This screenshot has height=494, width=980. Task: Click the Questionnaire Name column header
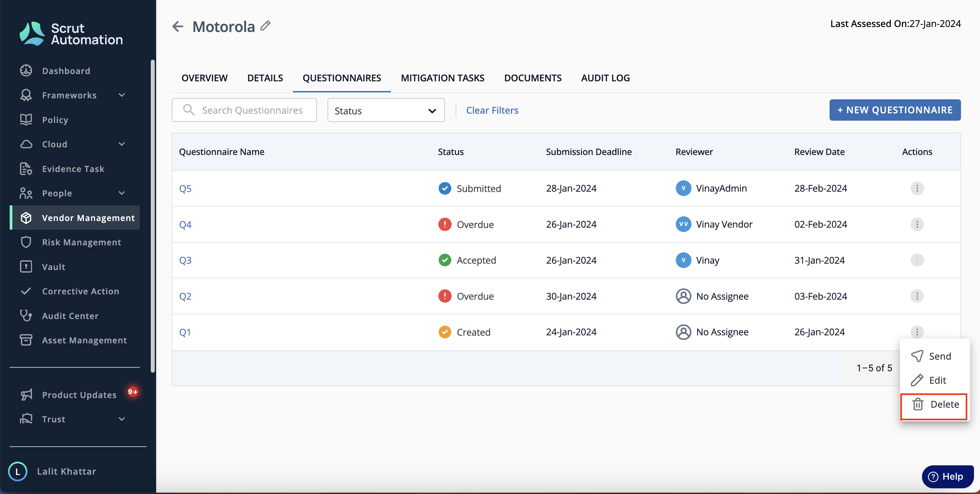click(221, 152)
